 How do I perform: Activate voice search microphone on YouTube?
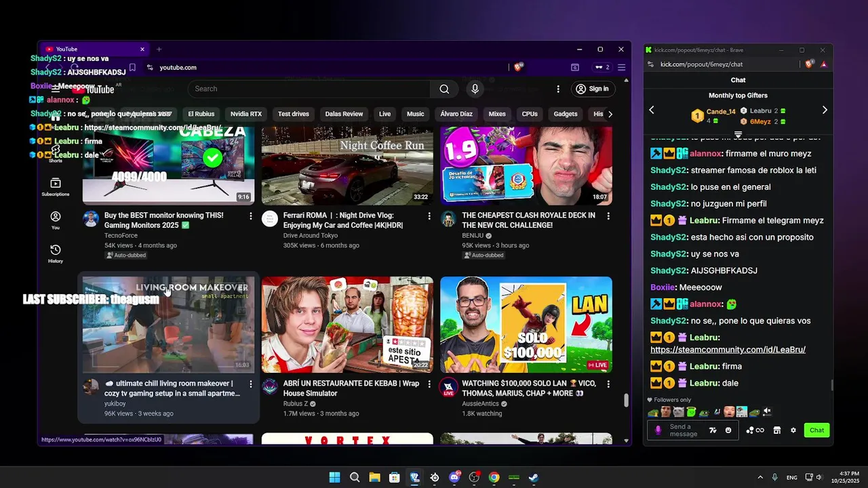coord(475,89)
